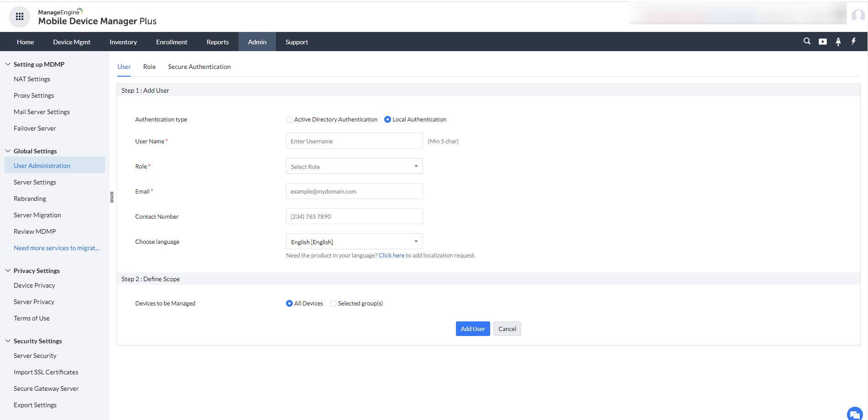This screenshot has width=868, height=420.
Task: Choose All Devices scope
Action: click(289, 303)
